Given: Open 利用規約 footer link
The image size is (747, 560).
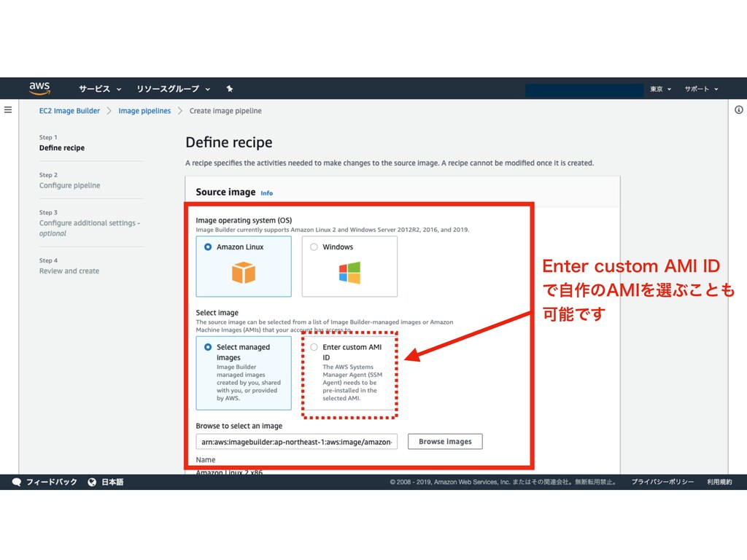Looking at the screenshot, I should [x=719, y=482].
